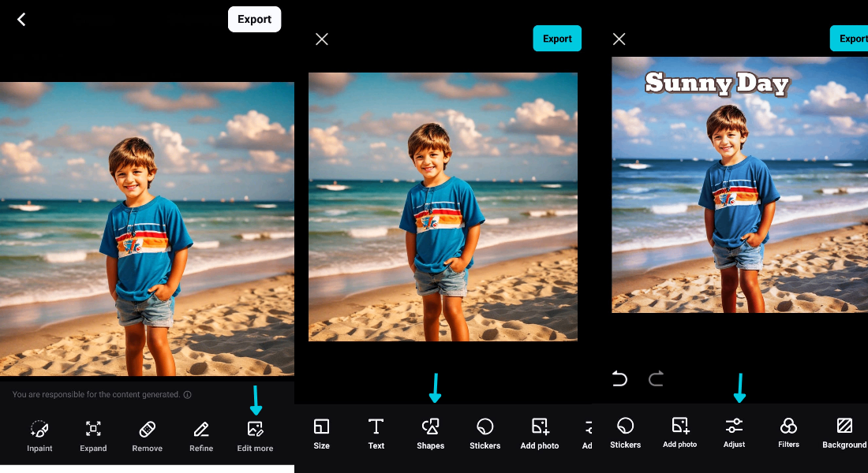Open the Shapes tool

[x=430, y=434]
